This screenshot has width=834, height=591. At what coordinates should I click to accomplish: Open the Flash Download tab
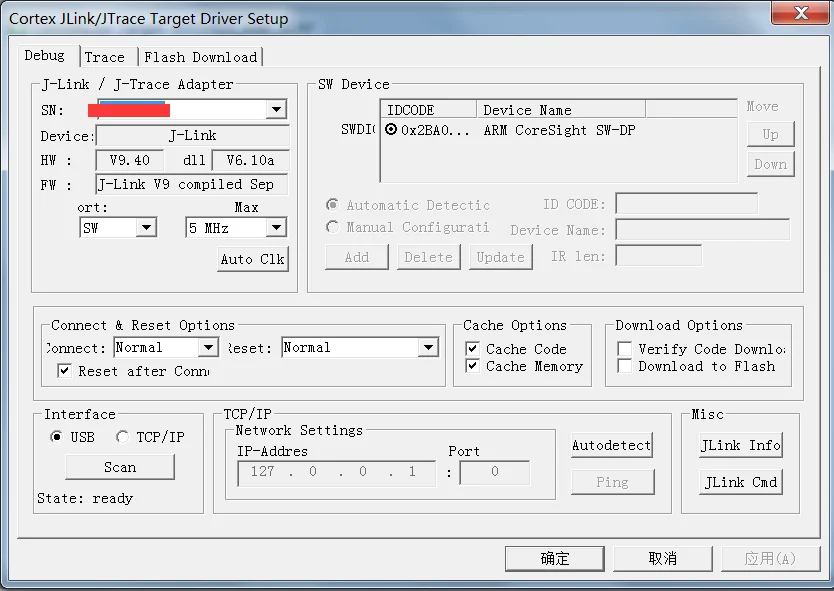[x=201, y=57]
